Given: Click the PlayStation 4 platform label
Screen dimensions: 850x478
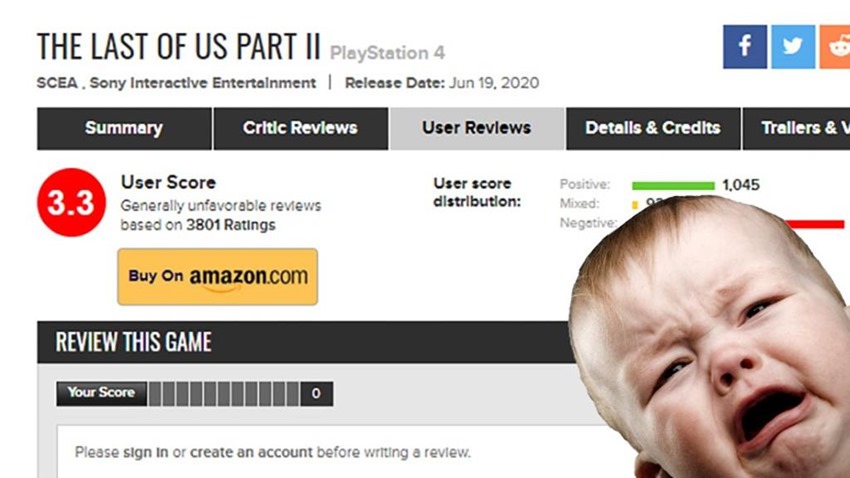Looking at the screenshot, I should point(387,53).
